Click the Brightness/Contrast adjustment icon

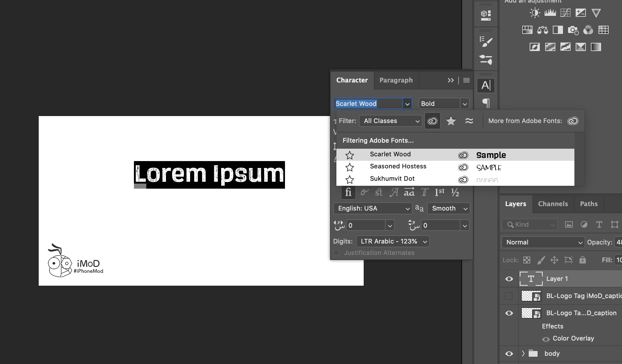(535, 13)
